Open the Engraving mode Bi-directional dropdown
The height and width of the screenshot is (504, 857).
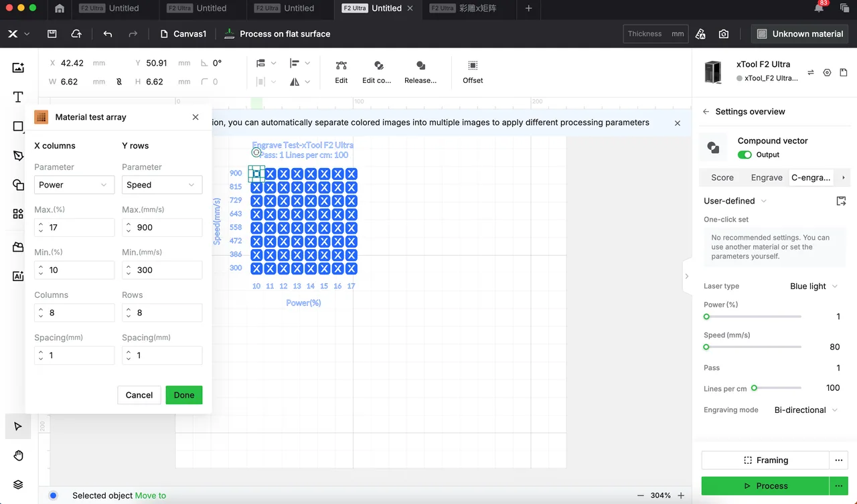[805, 410]
